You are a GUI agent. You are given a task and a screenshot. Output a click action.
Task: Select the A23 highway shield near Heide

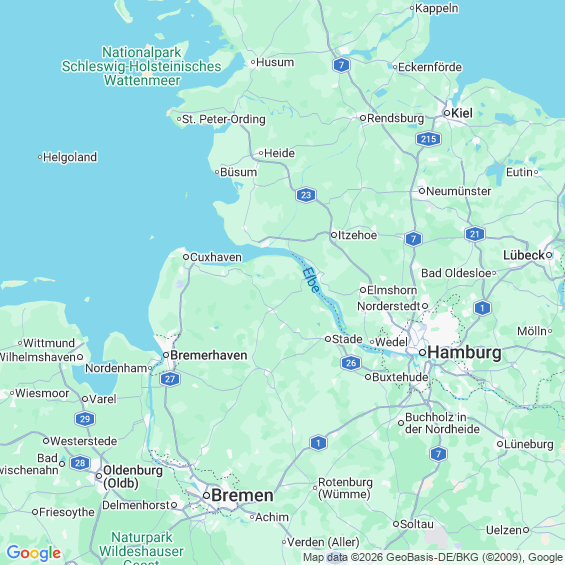click(306, 195)
